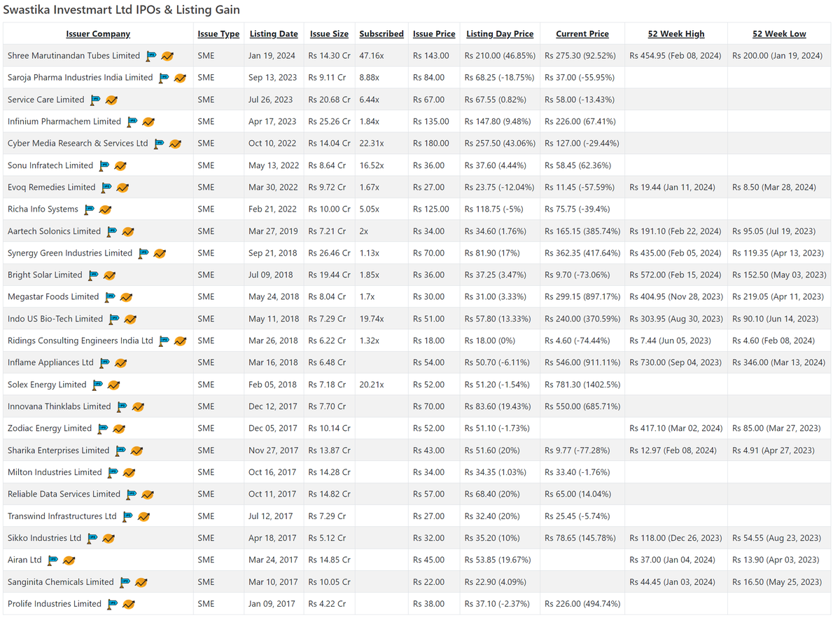Image resolution: width=840 pixels, height=620 pixels.
Task: Sort by the 52 Week Low column header
Action: pyautogui.click(x=779, y=34)
